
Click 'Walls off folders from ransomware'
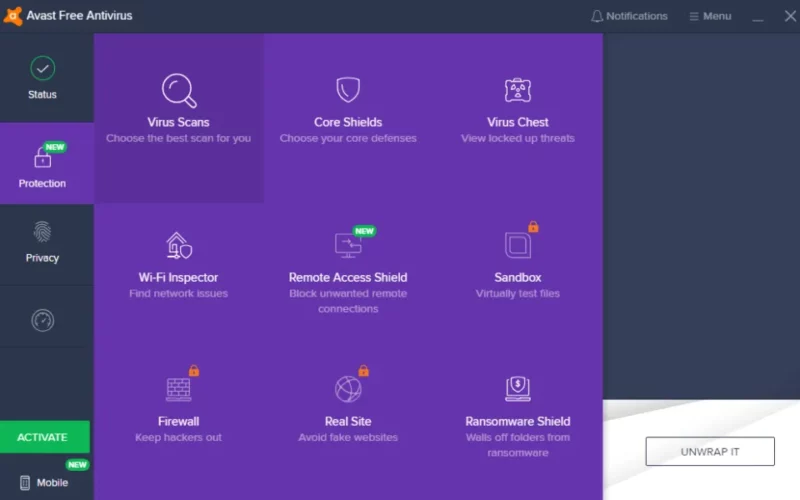(x=518, y=445)
